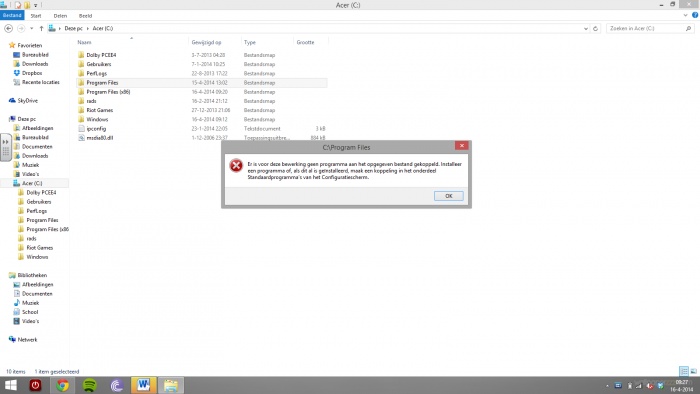Screen dimensions: 700x394
Task: Expand address bar history dropdown
Action: click(x=586, y=28)
